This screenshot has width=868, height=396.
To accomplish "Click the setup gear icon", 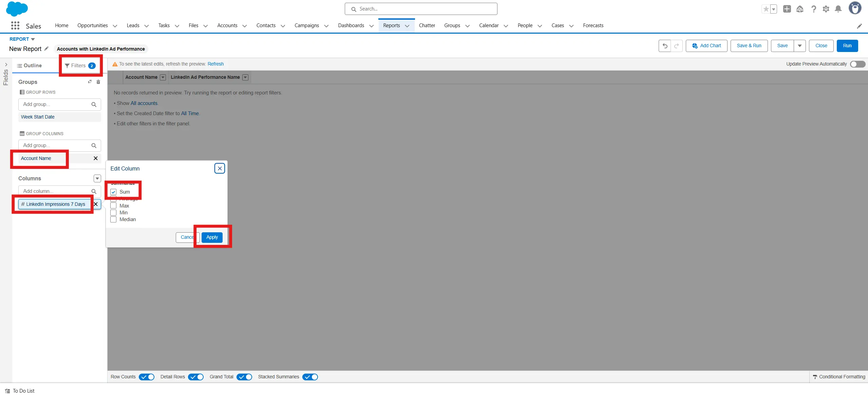I will point(826,9).
